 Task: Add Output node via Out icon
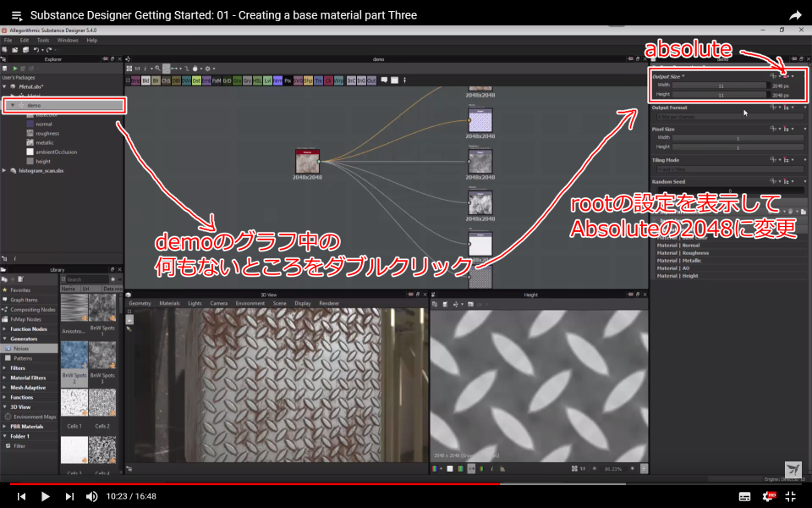371,81
